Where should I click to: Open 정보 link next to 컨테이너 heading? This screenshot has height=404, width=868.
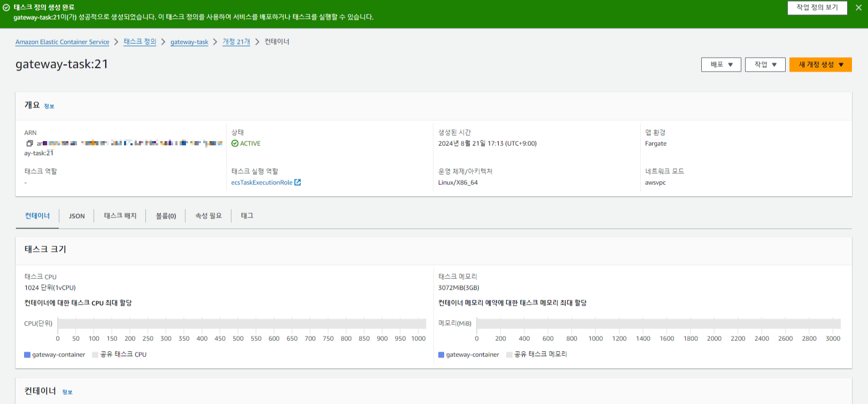click(x=67, y=392)
